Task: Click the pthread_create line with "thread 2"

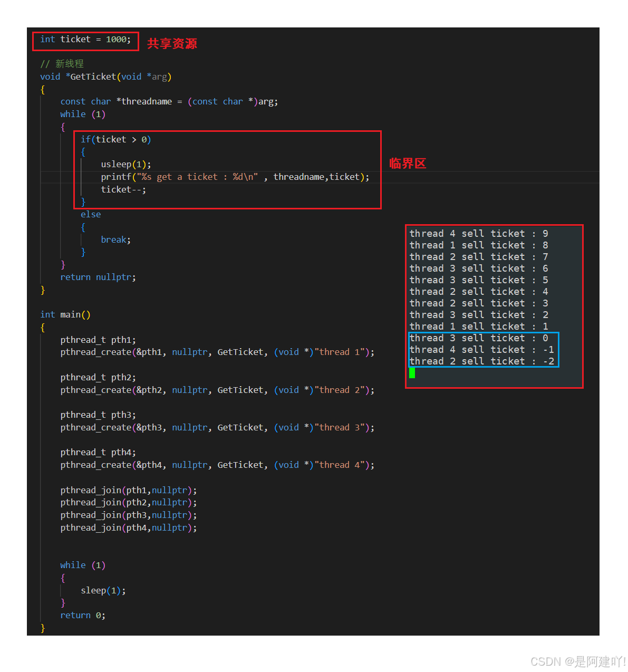Action: [x=217, y=390]
